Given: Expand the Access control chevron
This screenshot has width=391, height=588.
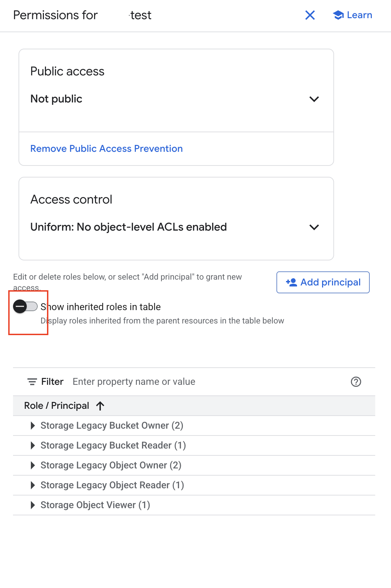Looking at the screenshot, I should (314, 227).
